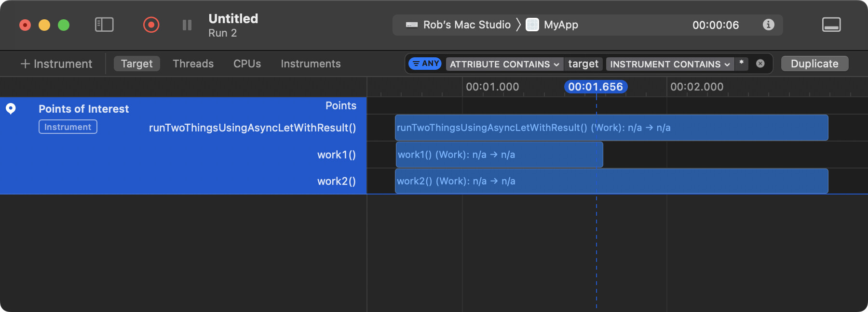Select Rob's Mac Studio device target

(459, 25)
